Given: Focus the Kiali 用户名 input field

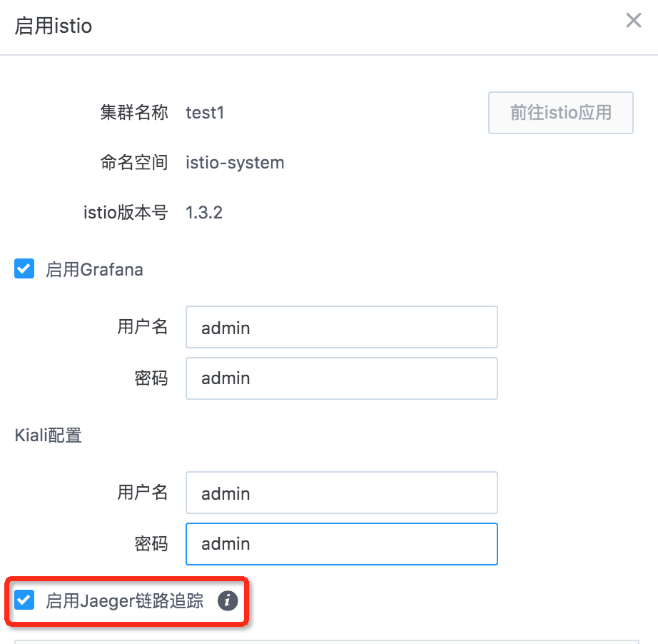Looking at the screenshot, I should click(341, 492).
